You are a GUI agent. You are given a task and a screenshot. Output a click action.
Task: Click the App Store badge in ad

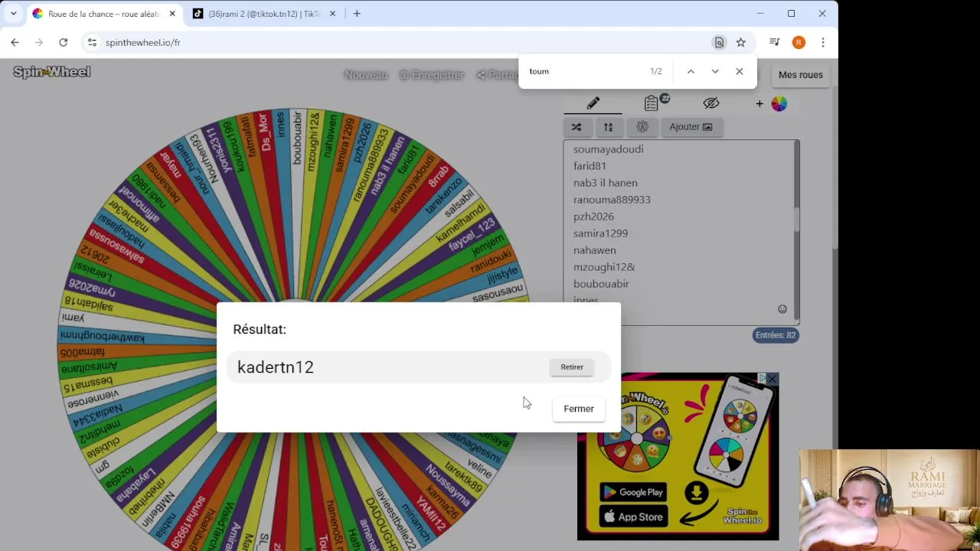click(632, 517)
